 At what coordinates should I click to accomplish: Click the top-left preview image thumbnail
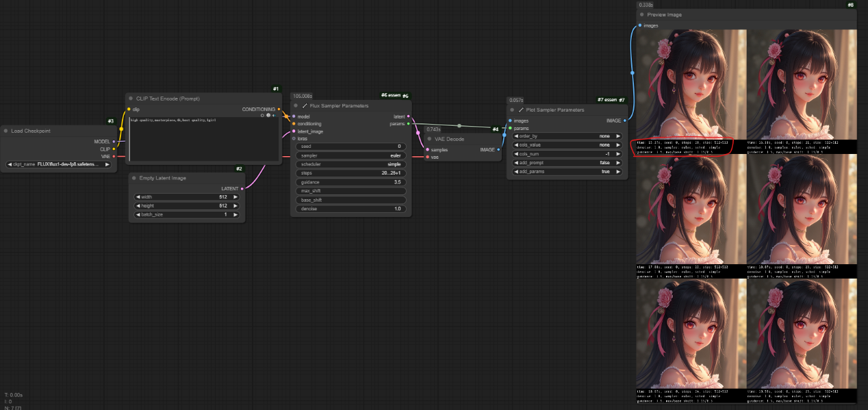690,84
